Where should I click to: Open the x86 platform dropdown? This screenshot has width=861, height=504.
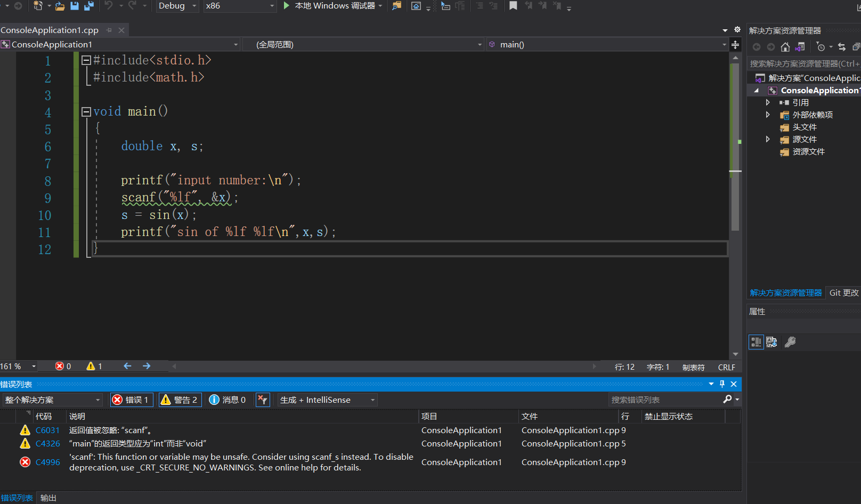tap(240, 6)
